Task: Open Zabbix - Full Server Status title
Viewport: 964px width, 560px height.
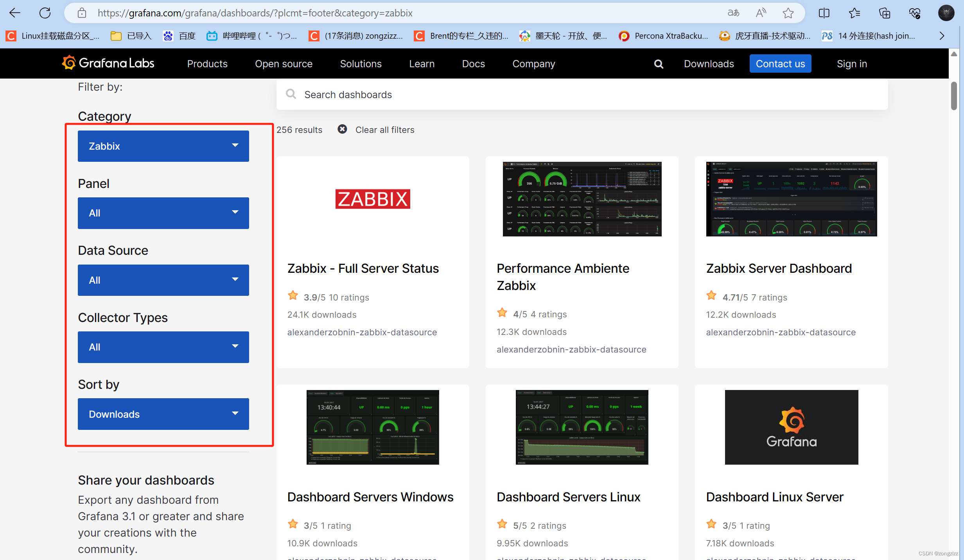Action: 363,268
